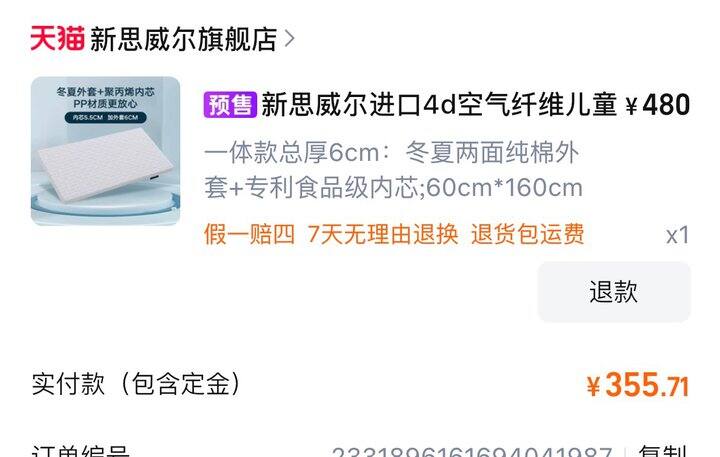This screenshot has height=457, width=720.
Task: Tap the 实付款（包含定金）label
Action: [x=136, y=384]
